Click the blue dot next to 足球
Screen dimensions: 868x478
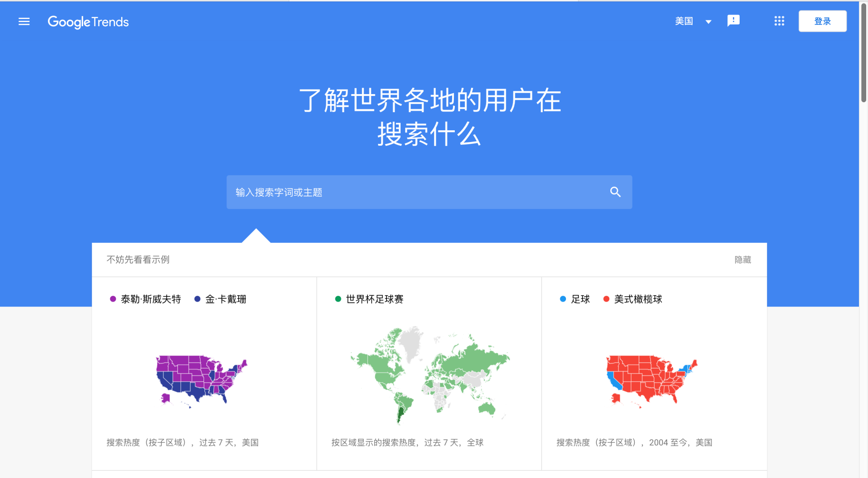click(x=562, y=299)
